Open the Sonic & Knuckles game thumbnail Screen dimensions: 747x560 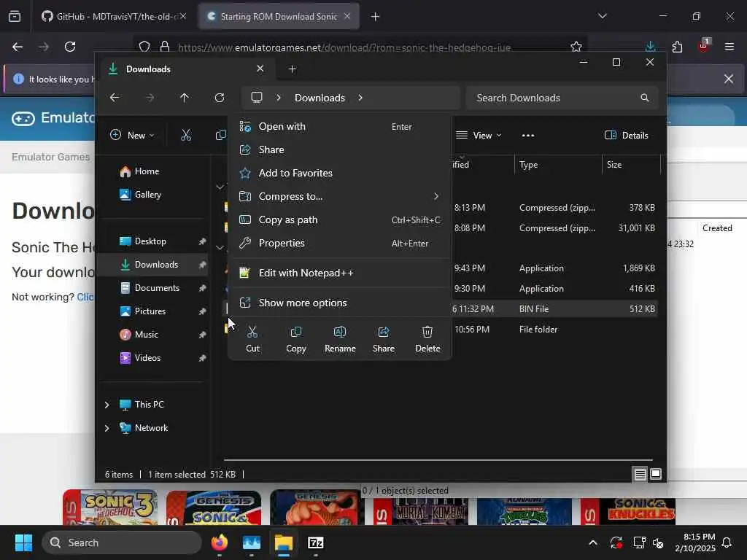coord(628,511)
